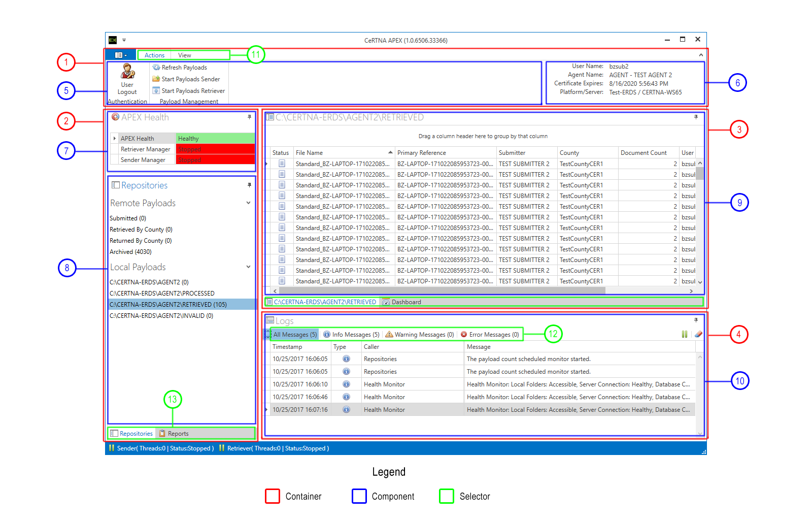Screen dimensions: 812x520
Task: Open the Reports tab
Action: pos(178,434)
